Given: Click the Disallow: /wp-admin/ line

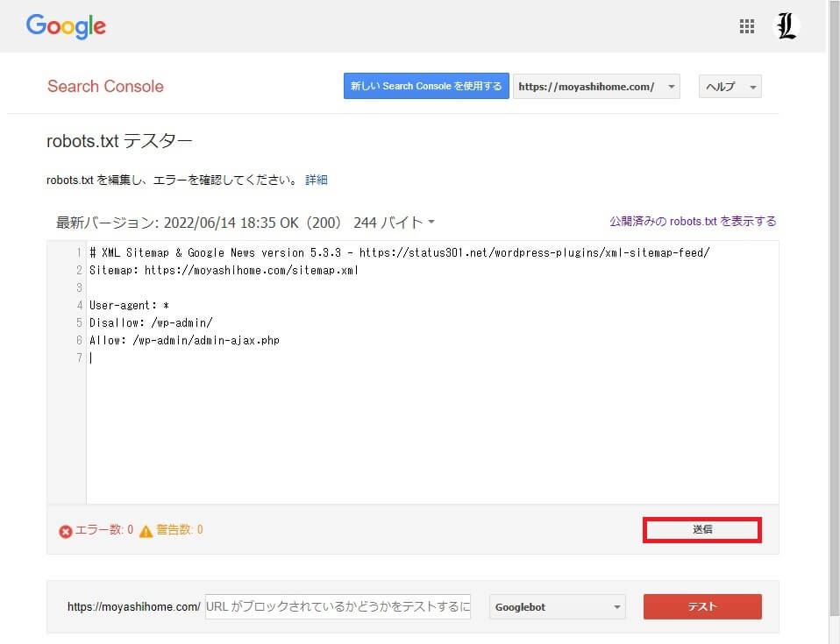Looking at the screenshot, I should 150,323.
